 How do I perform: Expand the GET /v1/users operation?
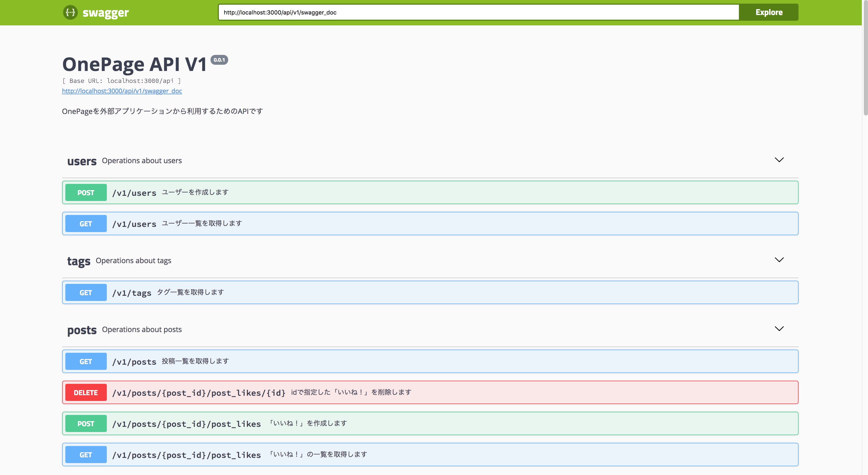[x=430, y=224]
